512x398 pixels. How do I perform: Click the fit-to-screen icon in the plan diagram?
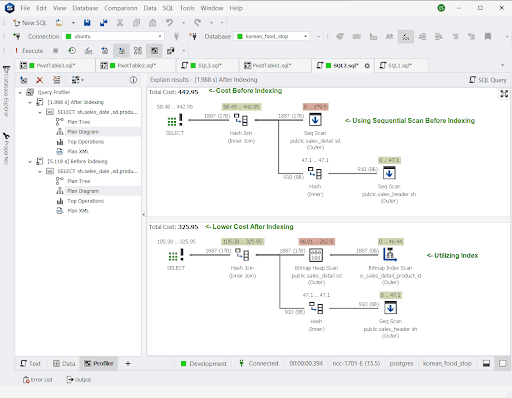(x=504, y=94)
